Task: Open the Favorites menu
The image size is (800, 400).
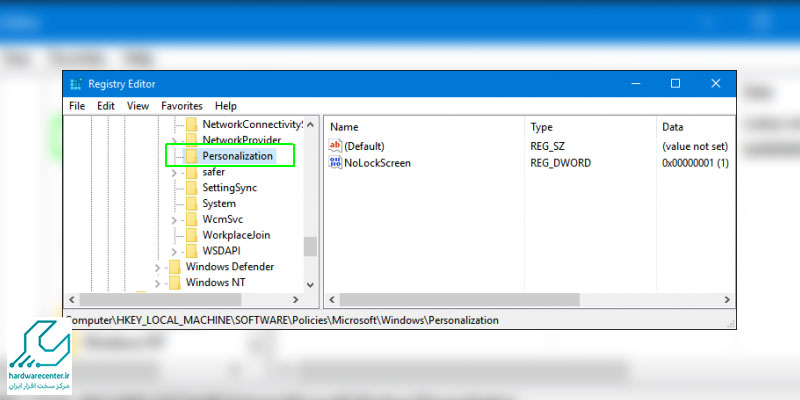Action: (182, 106)
